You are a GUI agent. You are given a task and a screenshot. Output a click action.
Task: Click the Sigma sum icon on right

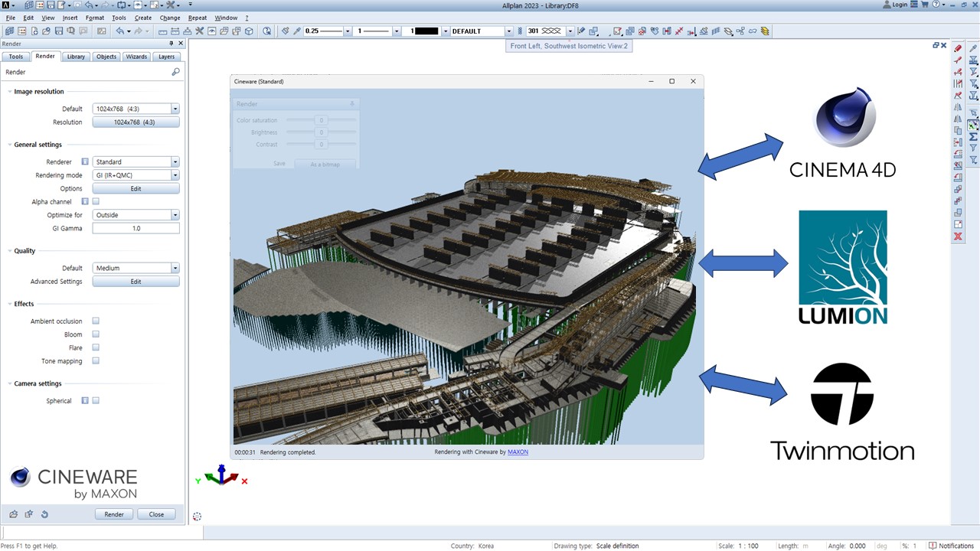[973, 137]
